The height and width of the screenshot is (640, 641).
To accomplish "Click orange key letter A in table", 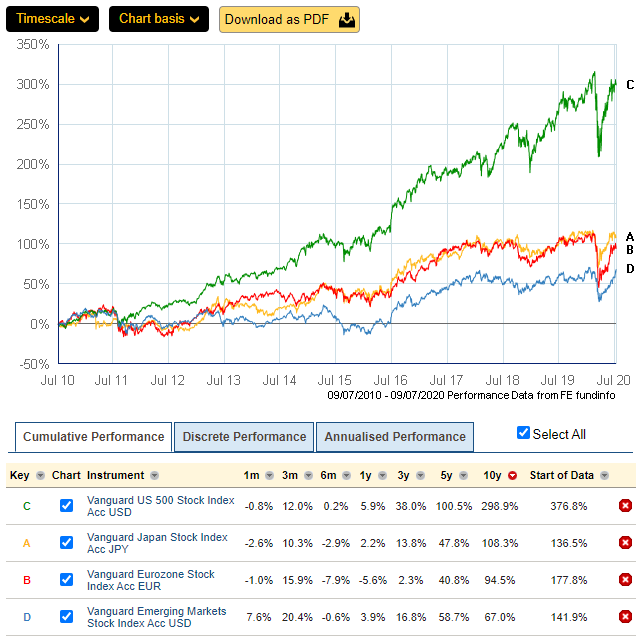I will (27, 543).
